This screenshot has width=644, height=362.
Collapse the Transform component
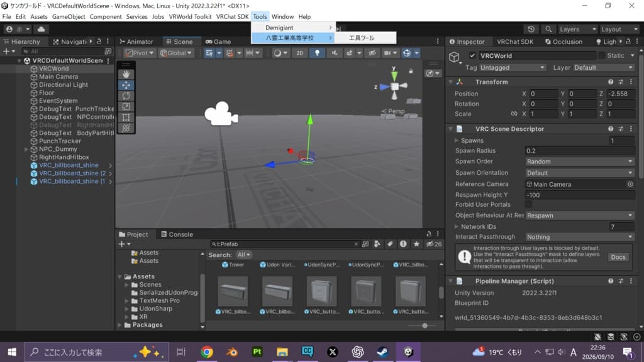coord(450,82)
